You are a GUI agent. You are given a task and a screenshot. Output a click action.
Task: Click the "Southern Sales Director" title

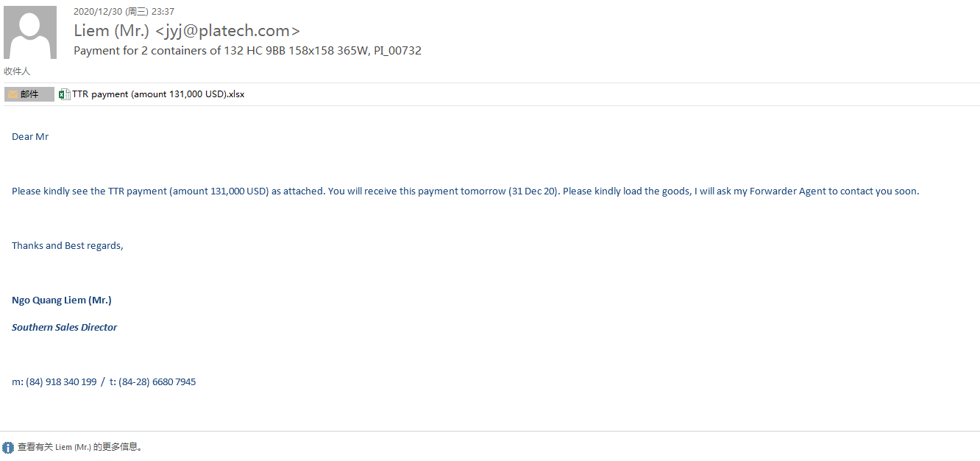point(65,328)
